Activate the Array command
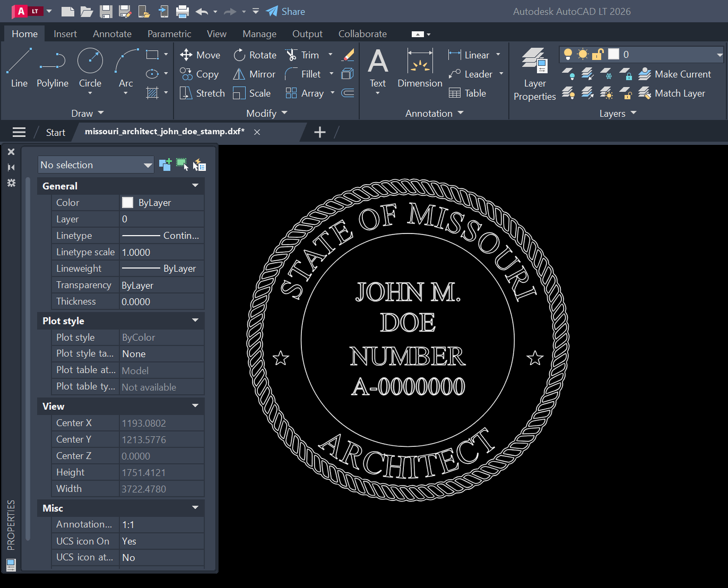 pyautogui.click(x=305, y=93)
